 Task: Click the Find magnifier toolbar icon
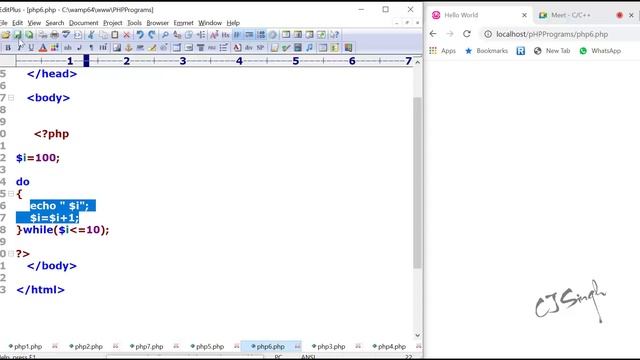pos(165,35)
